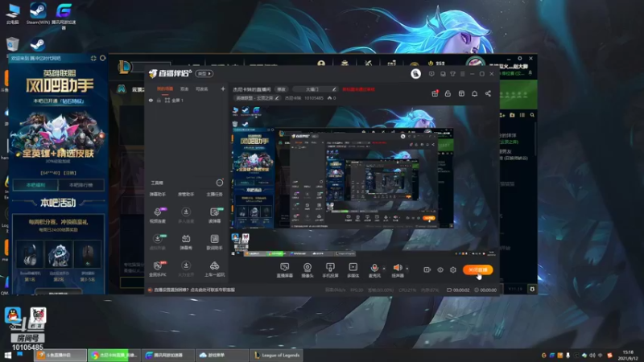Switch to 我的场景 tab
644x362 pixels.
165,89
